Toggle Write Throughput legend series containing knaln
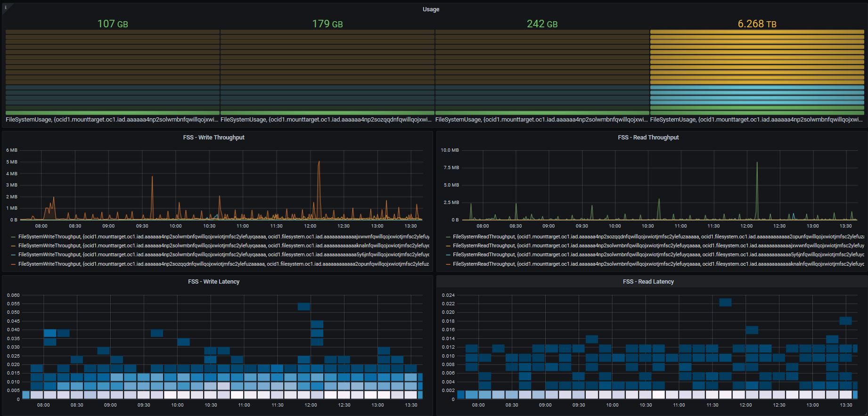 coord(224,245)
